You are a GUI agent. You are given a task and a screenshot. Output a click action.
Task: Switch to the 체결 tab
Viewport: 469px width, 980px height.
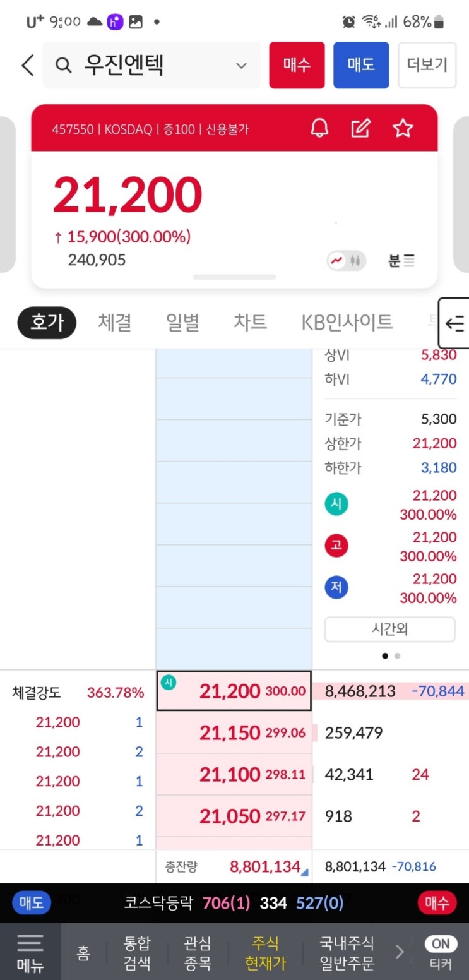[115, 323]
